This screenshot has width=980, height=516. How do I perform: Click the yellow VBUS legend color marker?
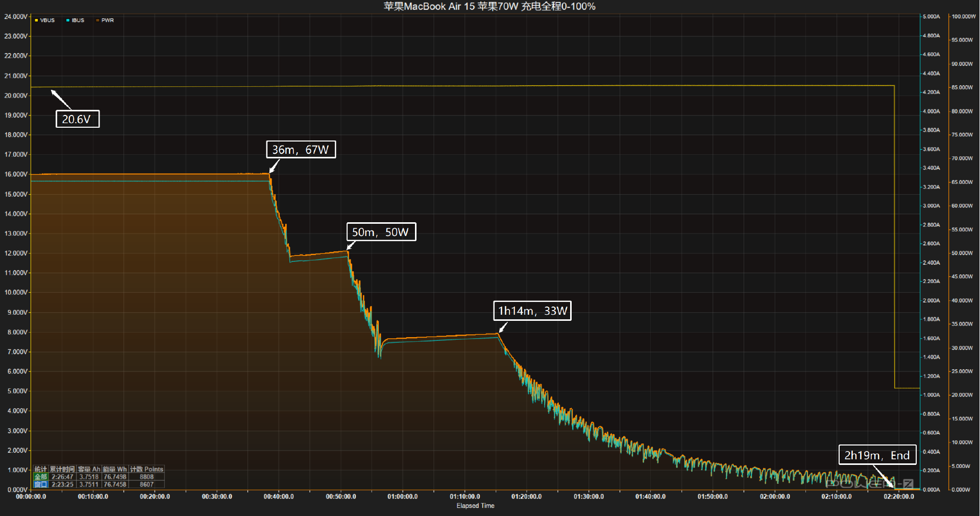click(36, 20)
